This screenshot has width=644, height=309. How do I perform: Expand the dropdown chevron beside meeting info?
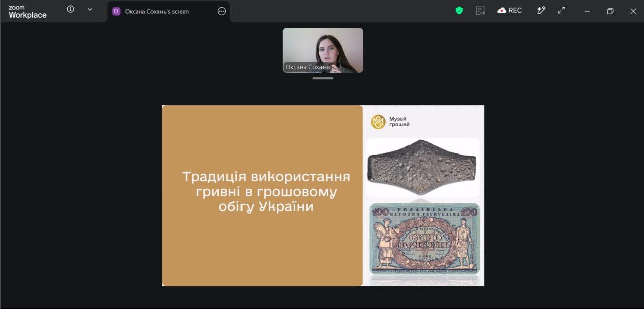coord(90,9)
